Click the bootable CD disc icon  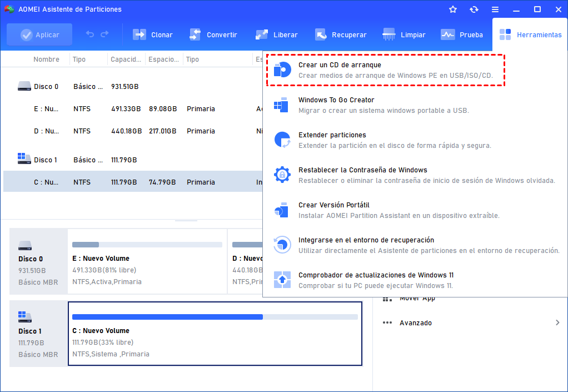click(282, 70)
